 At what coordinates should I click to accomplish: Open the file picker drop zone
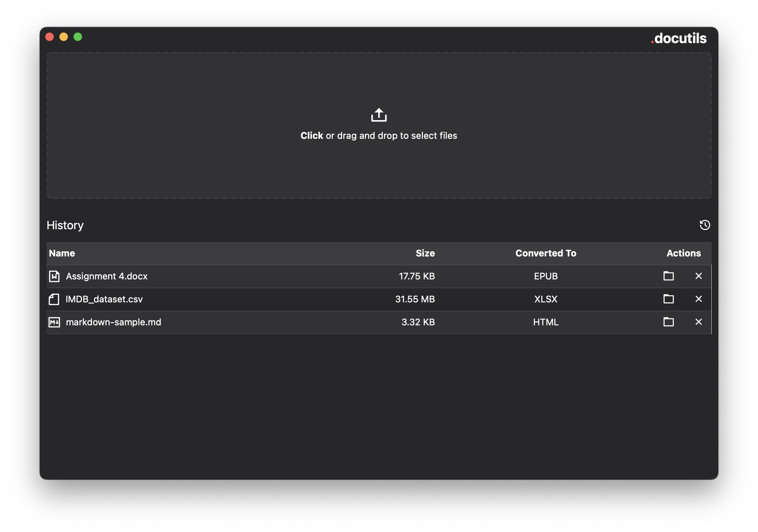(x=379, y=125)
